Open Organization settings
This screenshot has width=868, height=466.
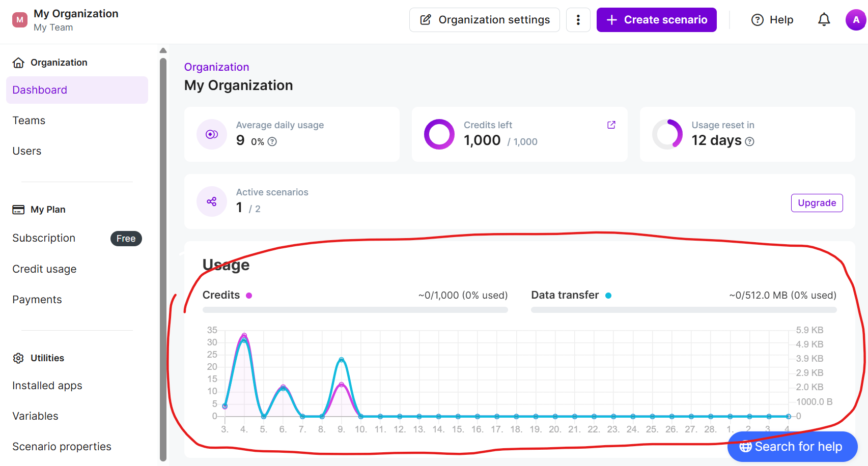(485, 20)
